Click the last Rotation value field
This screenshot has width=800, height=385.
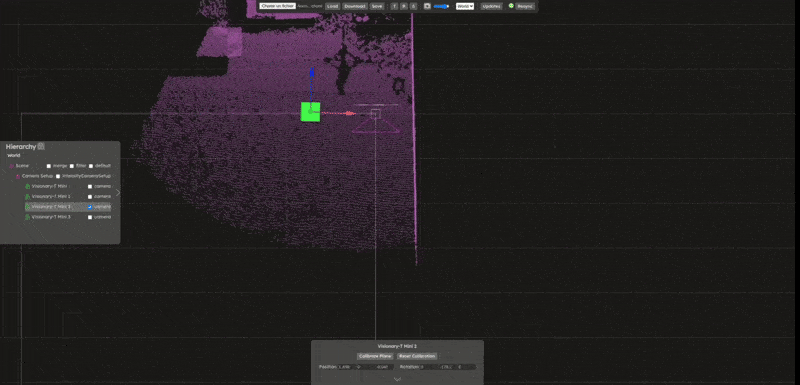tap(466, 367)
